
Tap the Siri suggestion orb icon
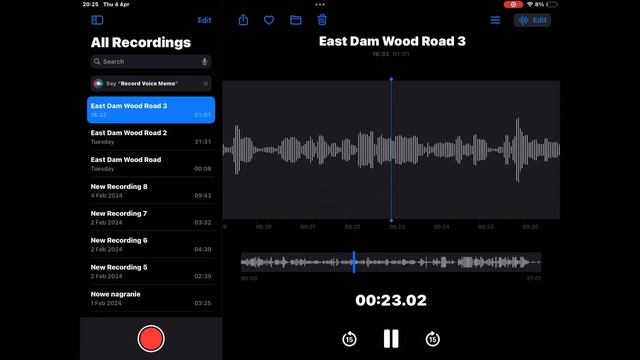(98, 83)
